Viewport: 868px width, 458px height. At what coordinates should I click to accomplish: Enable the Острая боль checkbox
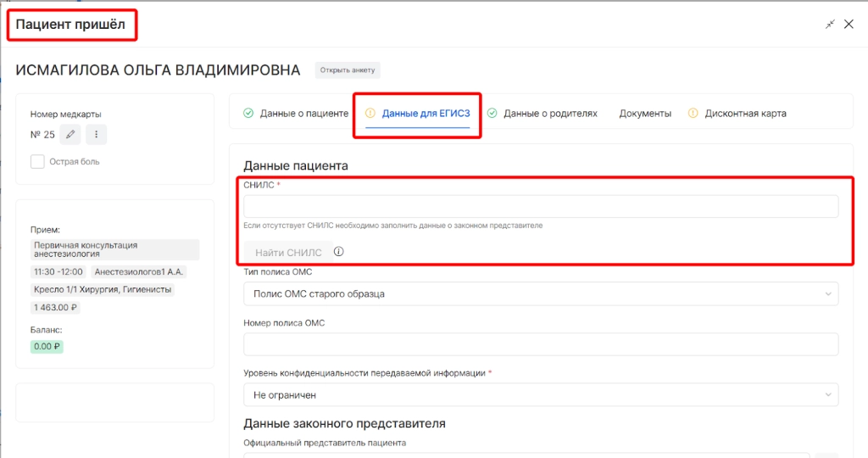click(37, 161)
